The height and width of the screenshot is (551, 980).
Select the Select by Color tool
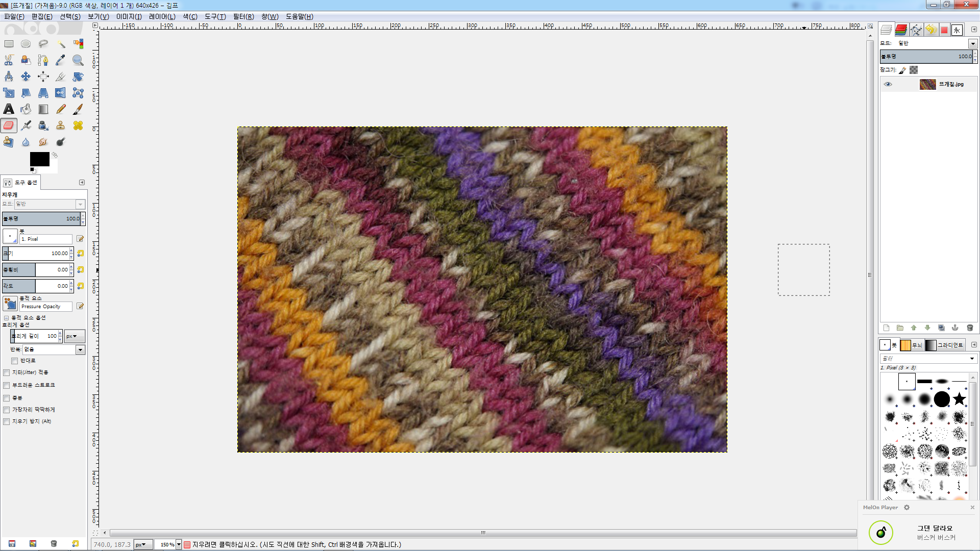tap(78, 44)
